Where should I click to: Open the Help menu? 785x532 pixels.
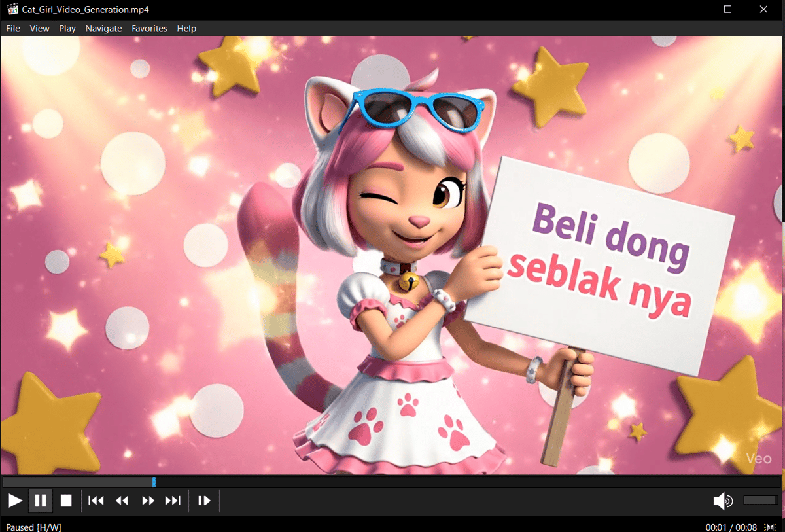(x=186, y=29)
